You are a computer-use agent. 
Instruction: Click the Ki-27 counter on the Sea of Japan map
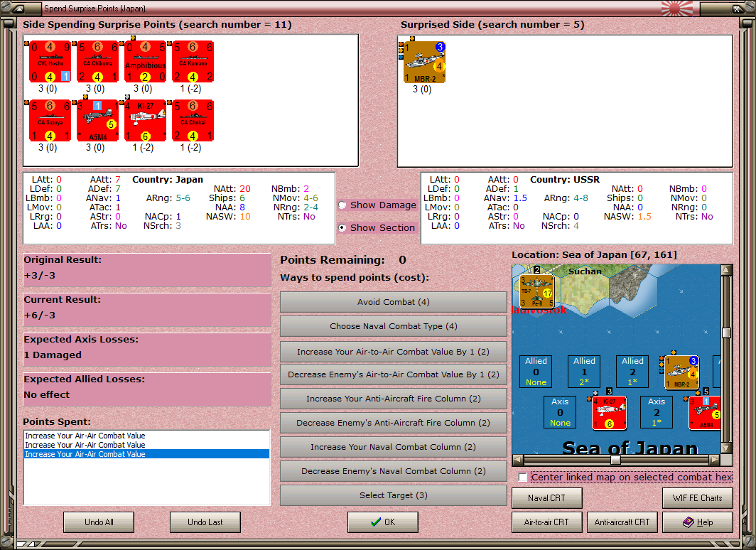coord(610,413)
